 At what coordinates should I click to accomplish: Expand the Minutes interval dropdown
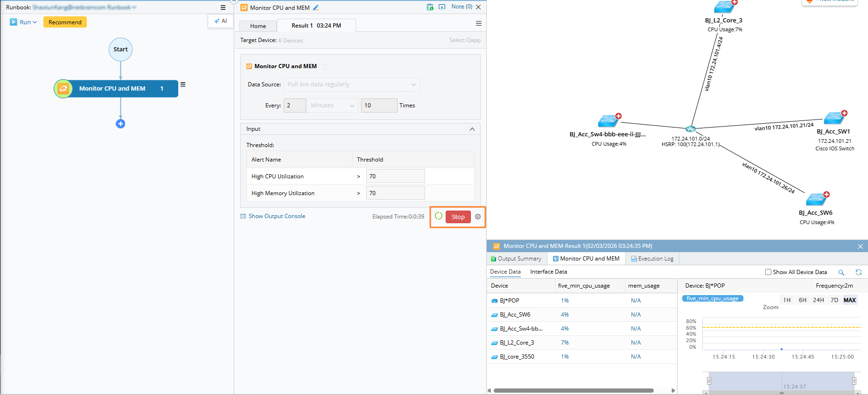point(333,106)
